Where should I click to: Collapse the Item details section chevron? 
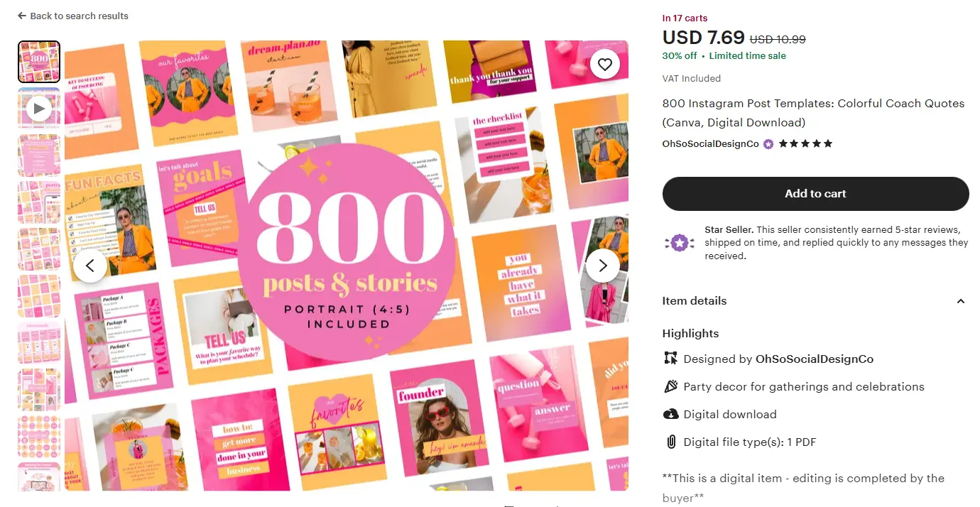(961, 301)
